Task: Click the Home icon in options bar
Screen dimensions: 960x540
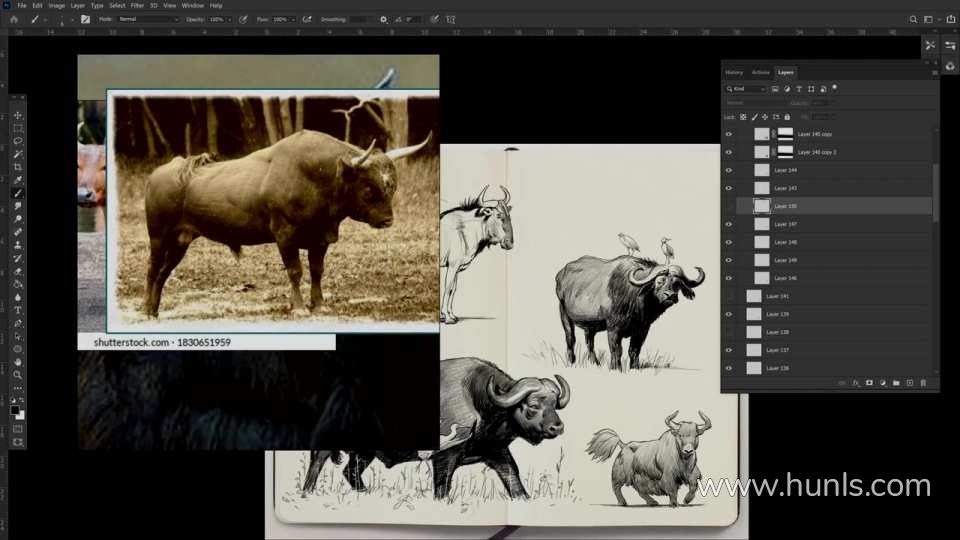Action: (11, 19)
